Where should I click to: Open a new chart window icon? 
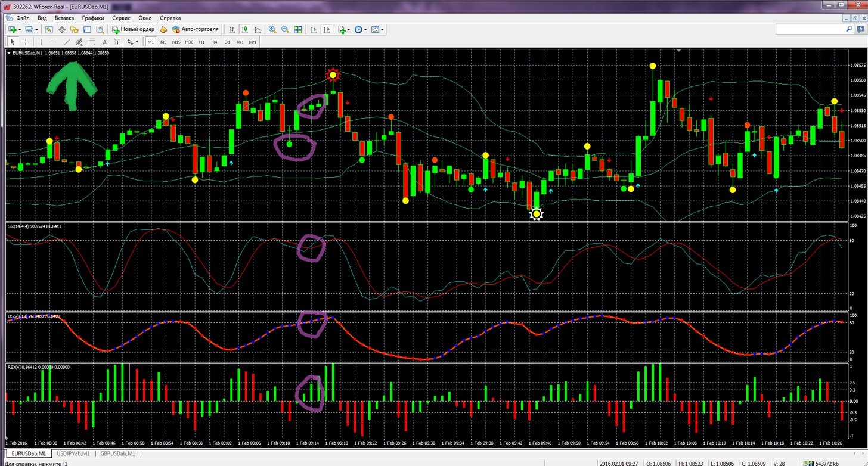coord(12,29)
